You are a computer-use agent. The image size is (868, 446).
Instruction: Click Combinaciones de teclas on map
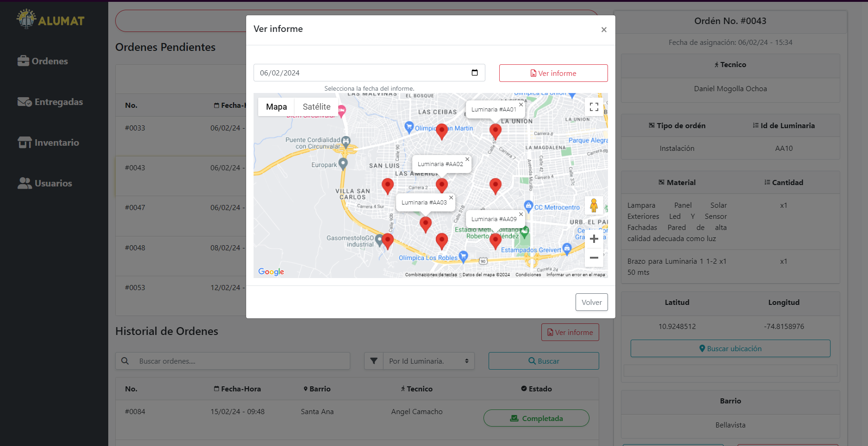[x=431, y=275]
